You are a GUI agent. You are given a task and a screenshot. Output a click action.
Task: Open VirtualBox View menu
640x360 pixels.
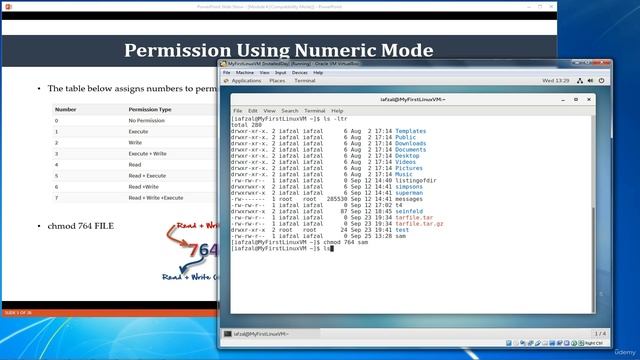264,72
